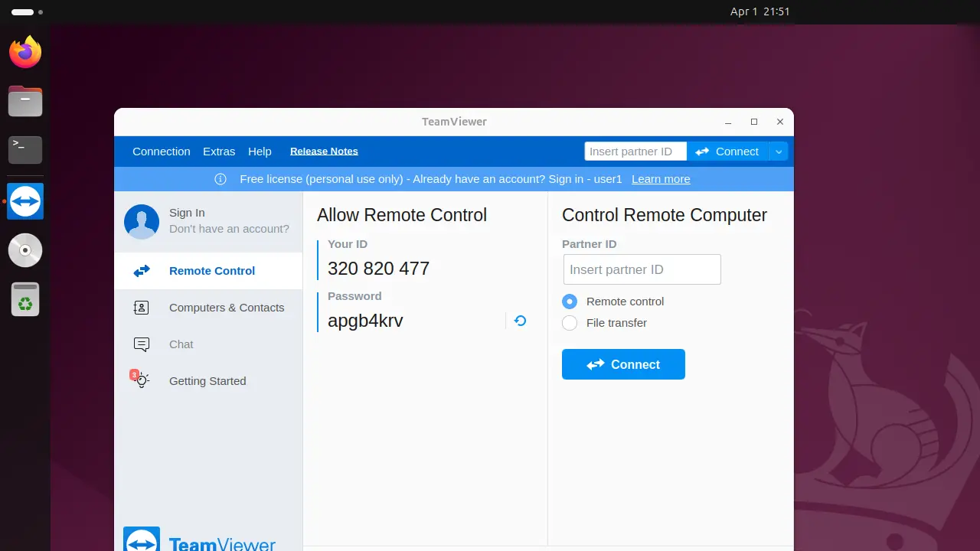980x551 pixels.
Task: Expand the Connect dropdown arrow in the toolbar
Action: point(779,152)
